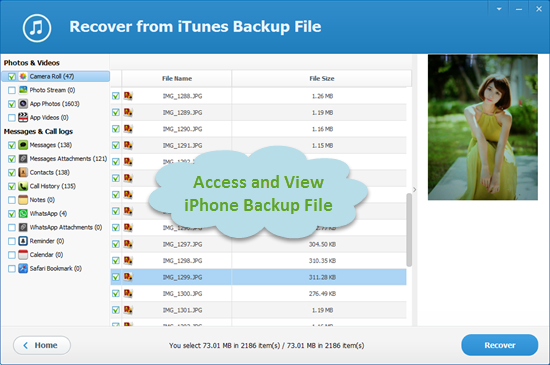This screenshot has width=550, height=365.
Task: Close the recovery window
Action: point(539,9)
